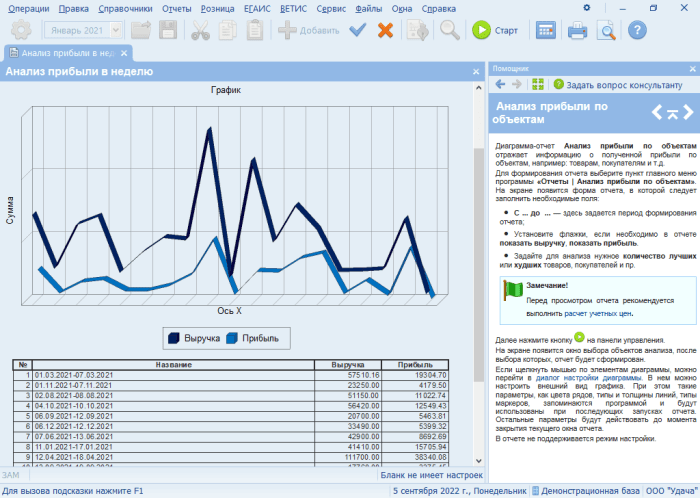Click the Выручка legend color swatch
The image size is (700, 498).
click(174, 338)
